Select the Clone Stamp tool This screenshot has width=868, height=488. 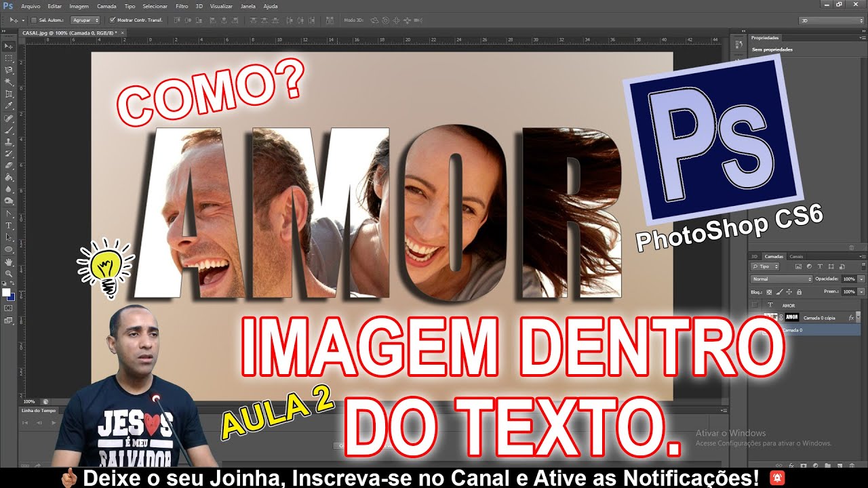(x=9, y=142)
